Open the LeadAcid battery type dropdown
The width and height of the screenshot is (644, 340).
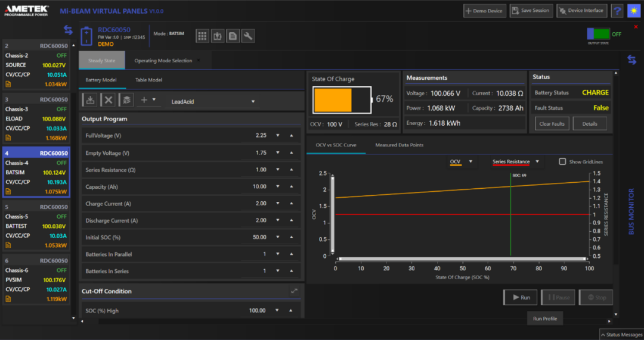coord(213,101)
